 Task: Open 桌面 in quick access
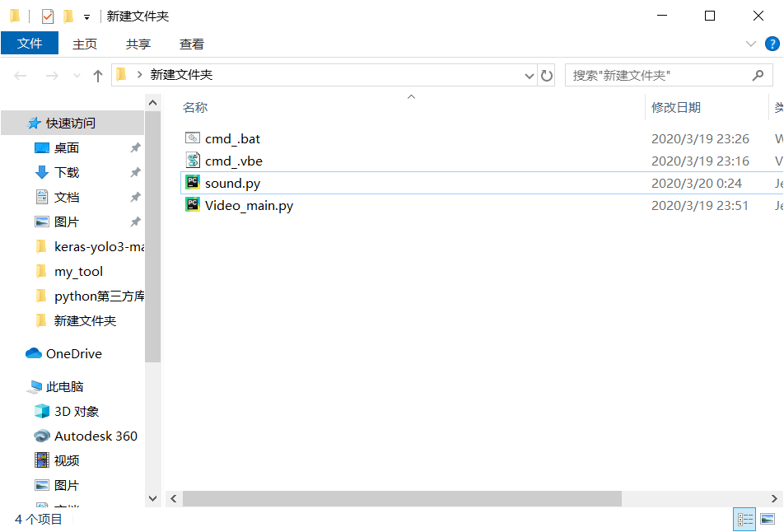(67, 148)
